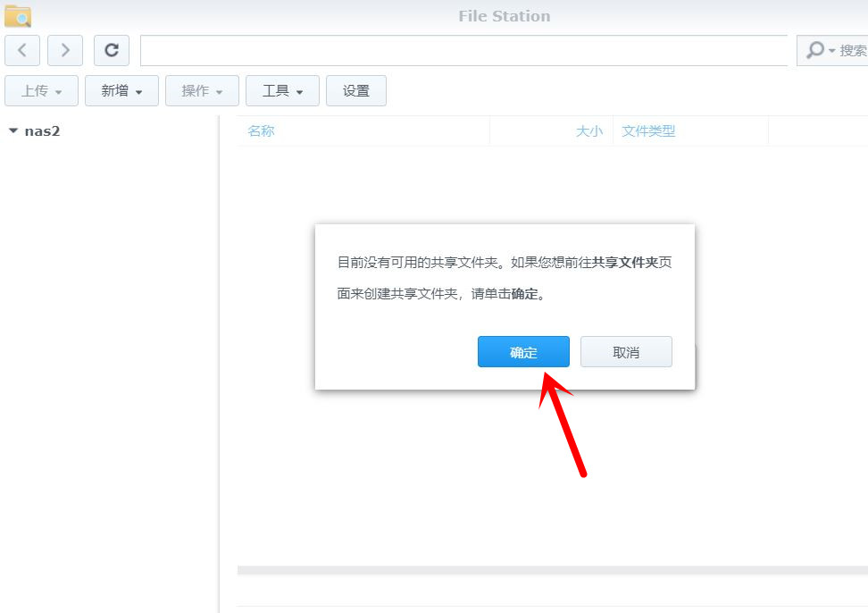Image resolution: width=868 pixels, height=613 pixels.
Task: Dismiss the dialog with 取消 button
Action: pyautogui.click(x=626, y=351)
